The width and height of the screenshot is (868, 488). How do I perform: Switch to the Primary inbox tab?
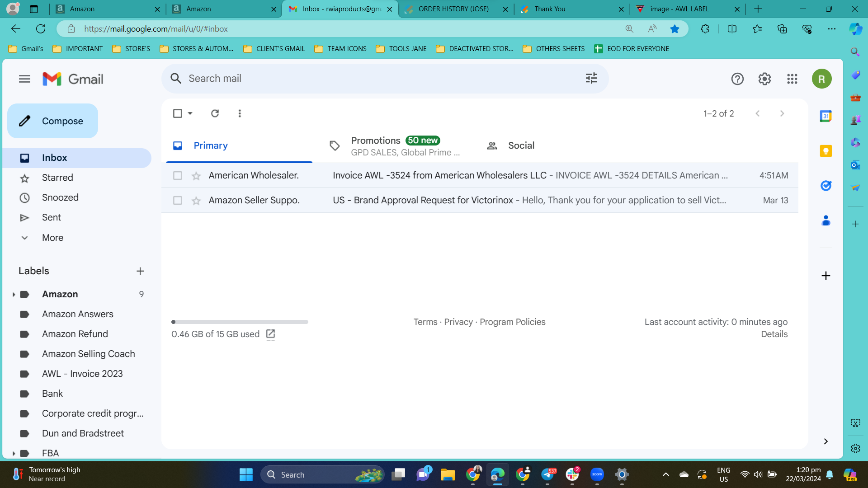tap(239, 145)
